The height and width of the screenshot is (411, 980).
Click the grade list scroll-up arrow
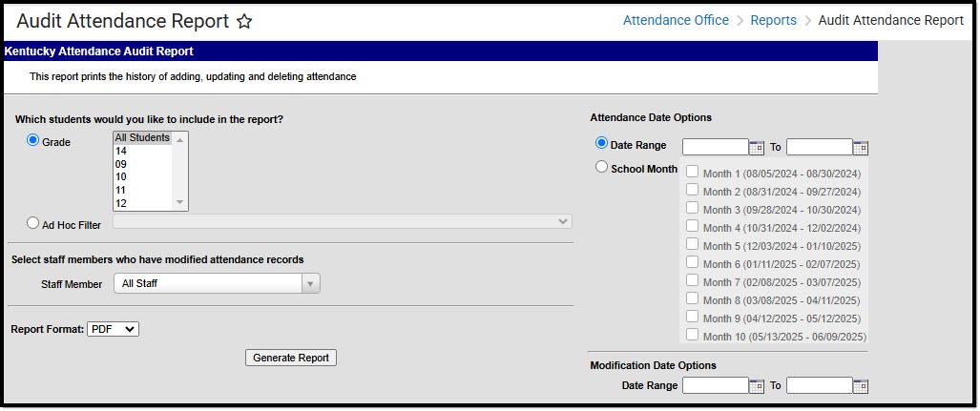(180, 139)
